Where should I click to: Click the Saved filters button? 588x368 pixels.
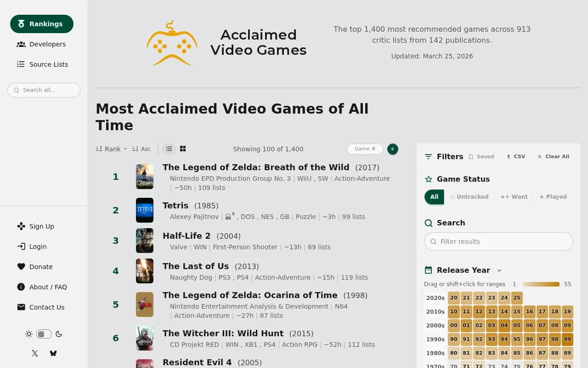481,156
